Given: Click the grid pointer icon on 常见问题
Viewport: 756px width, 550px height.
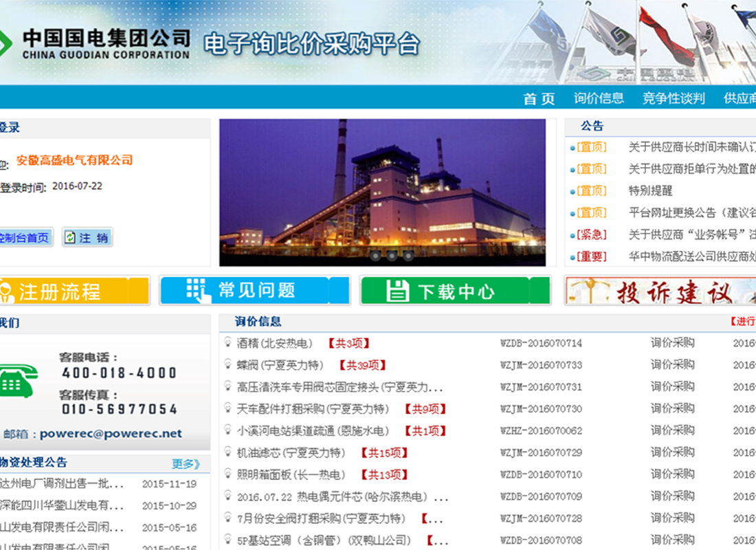Looking at the screenshot, I should tap(199, 290).
